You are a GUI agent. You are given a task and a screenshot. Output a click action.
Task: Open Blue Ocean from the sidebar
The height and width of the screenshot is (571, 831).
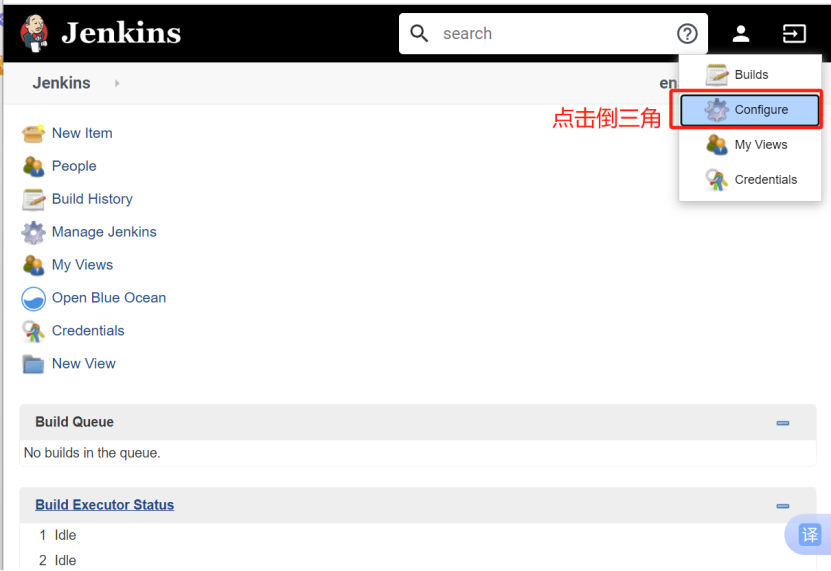point(109,297)
